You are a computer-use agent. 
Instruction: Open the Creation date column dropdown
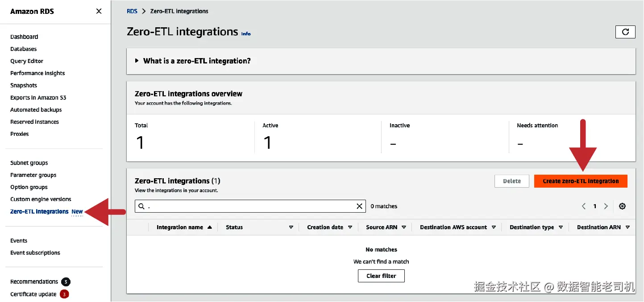pyautogui.click(x=350, y=227)
